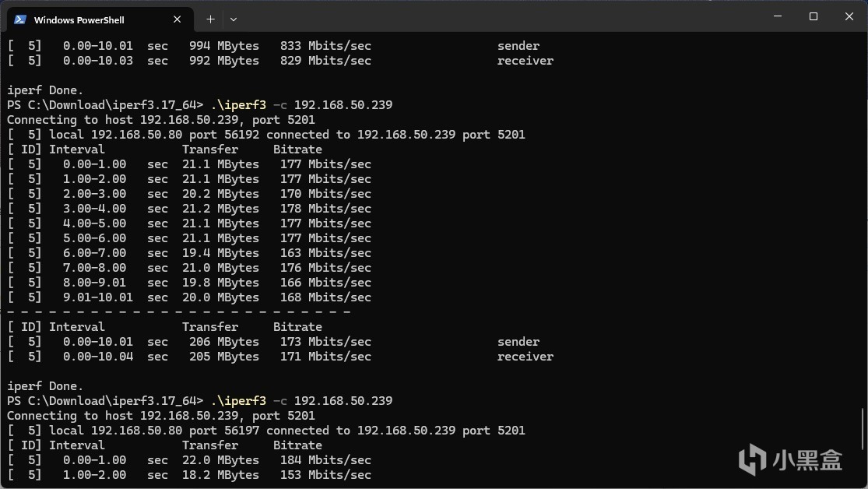Click the port 56197 connected line
This screenshot has width=868, height=489.
(266, 431)
